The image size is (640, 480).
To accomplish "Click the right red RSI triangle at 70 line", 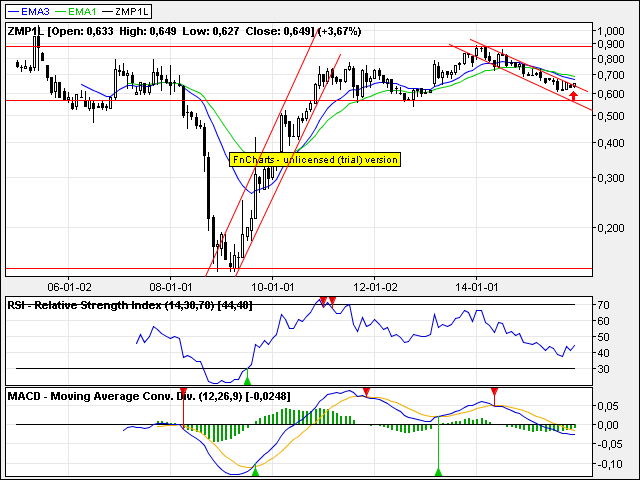I will point(333,301).
